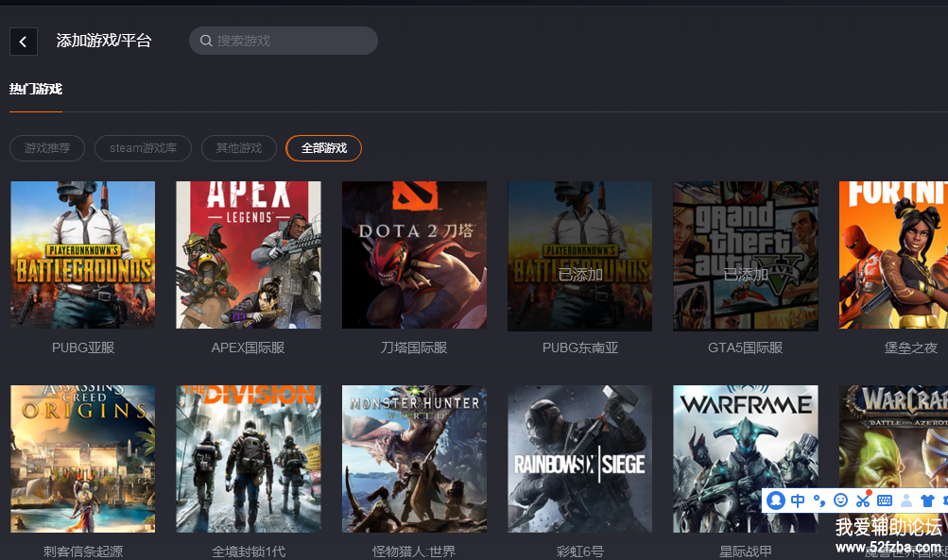Go back using the left arrow button
Viewport: 948px width, 560px height.
(24, 42)
